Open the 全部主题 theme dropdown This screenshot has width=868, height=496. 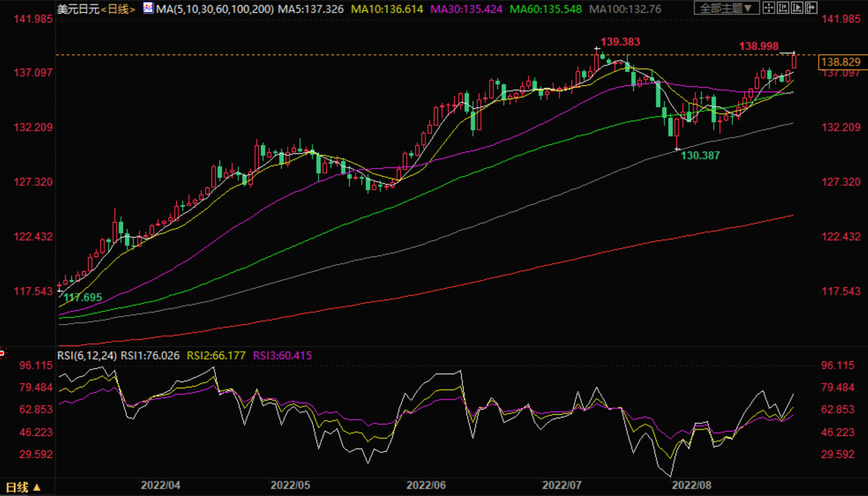(x=726, y=8)
